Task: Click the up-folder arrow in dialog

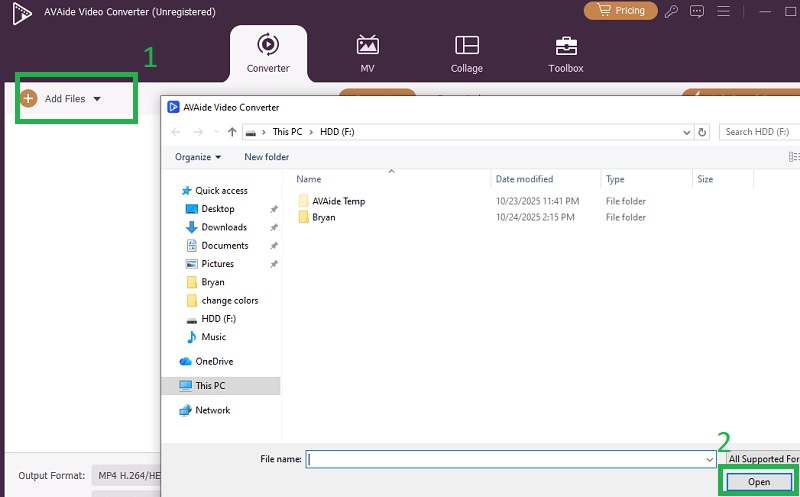Action: point(232,132)
